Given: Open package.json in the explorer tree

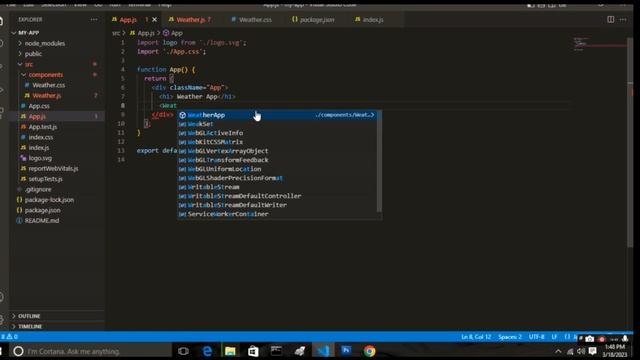Looking at the screenshot, I should [42, 211].
